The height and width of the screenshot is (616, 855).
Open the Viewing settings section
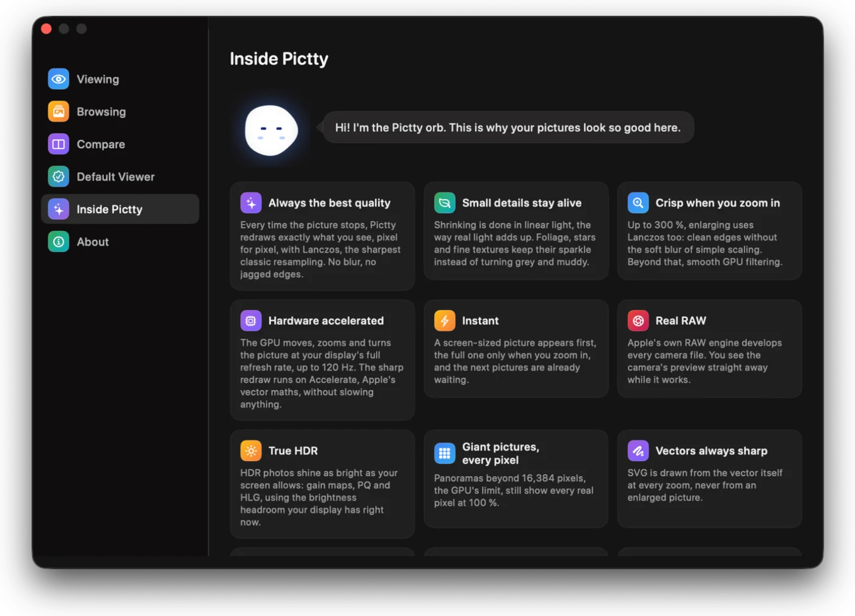click(120, 79)
